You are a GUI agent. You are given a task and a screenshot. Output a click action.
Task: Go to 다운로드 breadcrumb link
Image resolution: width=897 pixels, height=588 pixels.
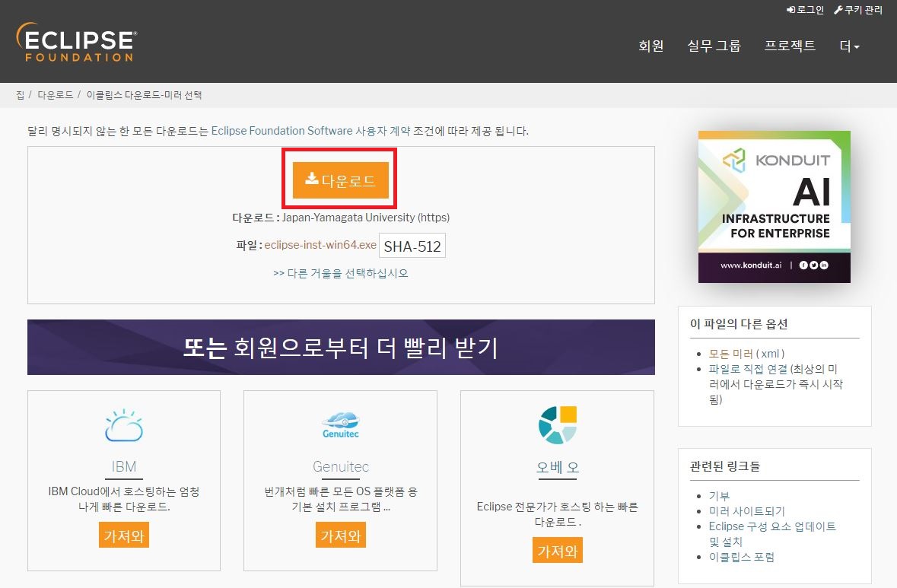coord(55,95)
